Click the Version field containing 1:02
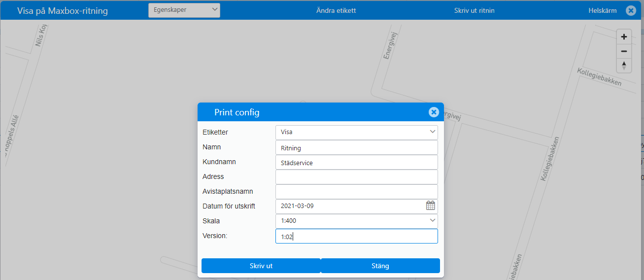644x280 pixels. 357,236
